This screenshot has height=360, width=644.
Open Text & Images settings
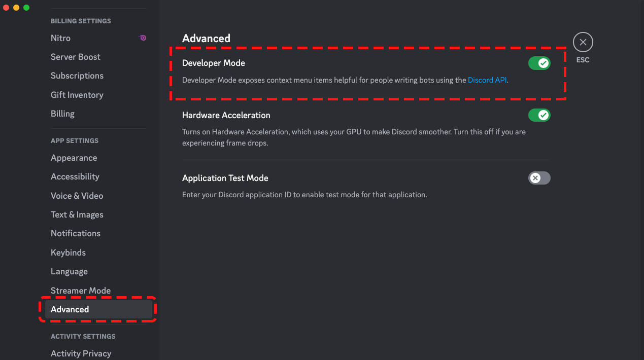[x=77, y=214]
